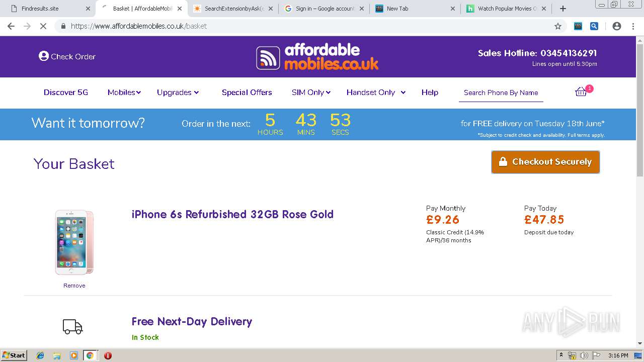The height and width of the screenshot is (362, 644).
Task: Open the Chrome three-dot menu
Action: (633, 26)
